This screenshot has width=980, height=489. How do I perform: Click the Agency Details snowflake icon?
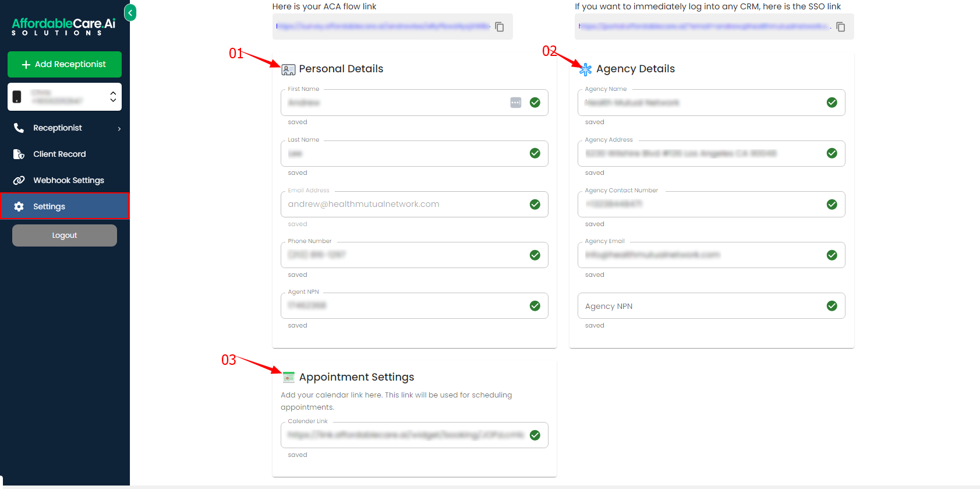tap(585, 69)
